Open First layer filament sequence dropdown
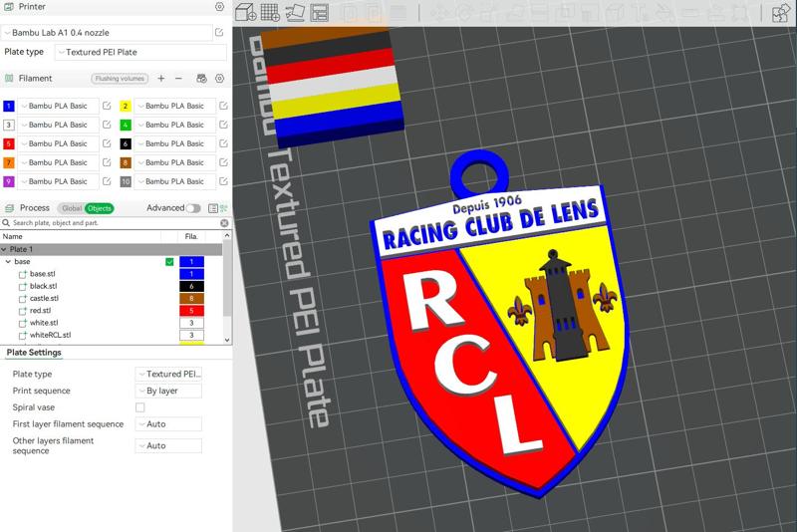The image size is (797, 532). pyautogui.click(x=168, y=424)
